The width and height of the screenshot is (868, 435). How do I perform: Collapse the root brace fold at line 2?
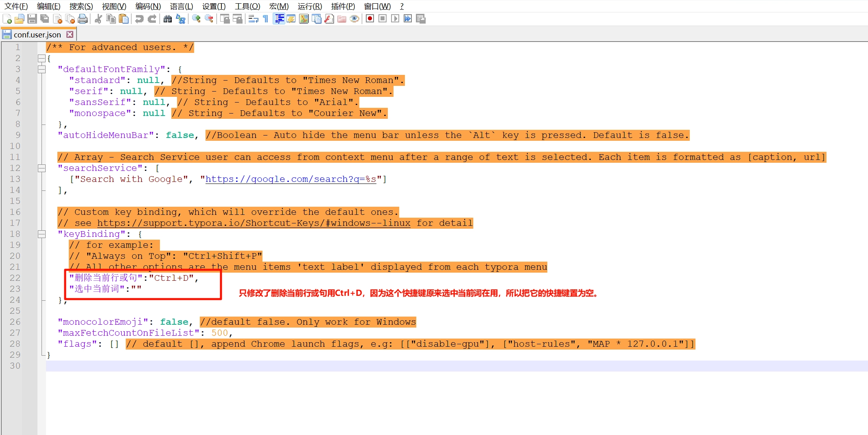tap(41, 59)
